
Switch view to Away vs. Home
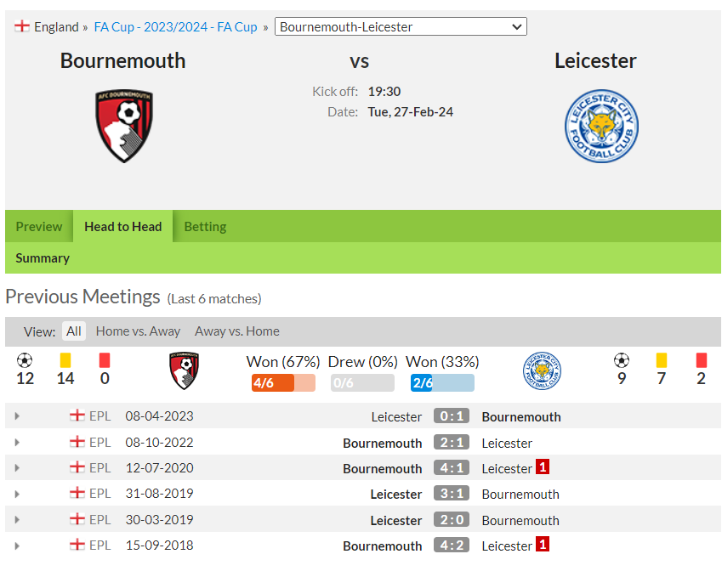(x=236, y=331)
